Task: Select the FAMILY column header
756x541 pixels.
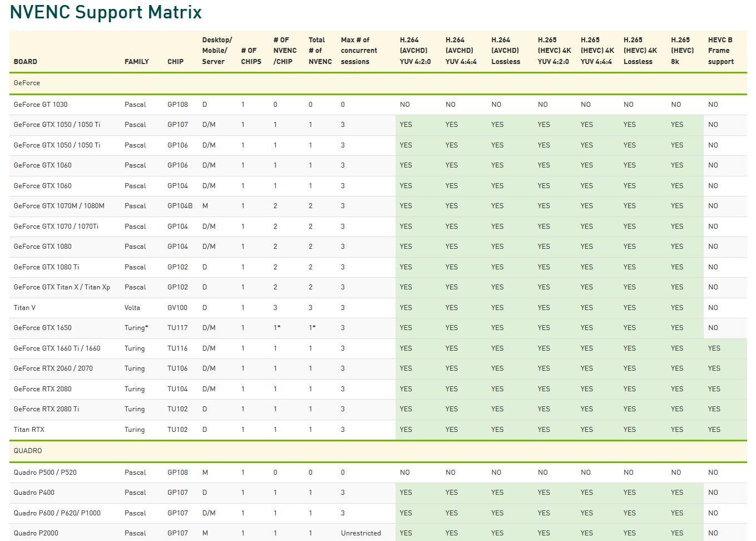Action: 137,62
